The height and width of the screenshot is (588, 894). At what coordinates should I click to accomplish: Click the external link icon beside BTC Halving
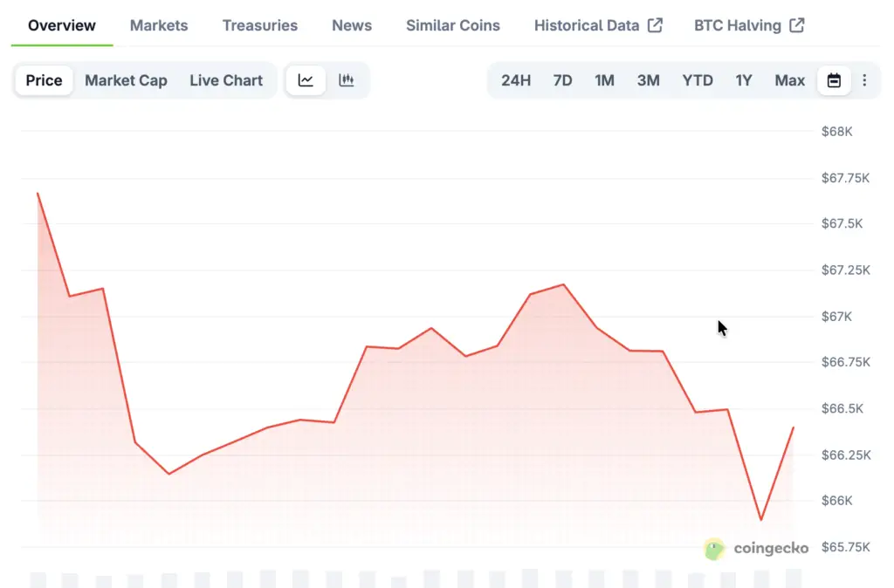click(796, 25)
